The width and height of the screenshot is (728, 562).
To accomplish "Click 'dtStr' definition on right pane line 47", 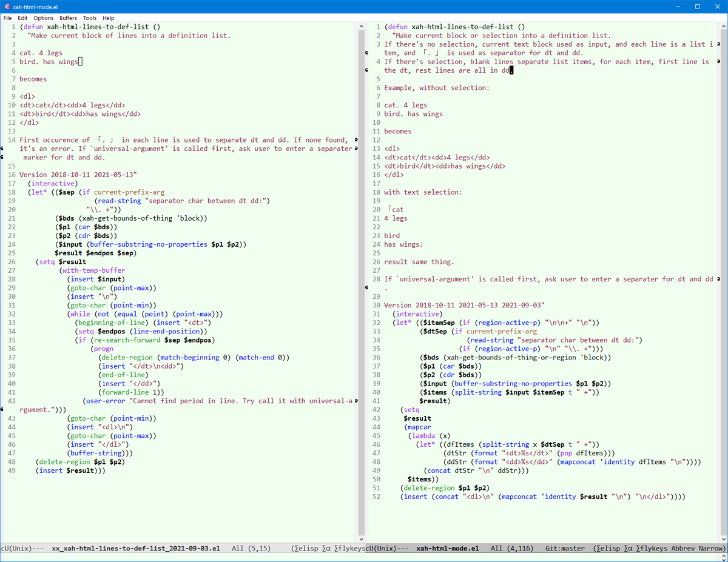I will (x=457, y=453).
